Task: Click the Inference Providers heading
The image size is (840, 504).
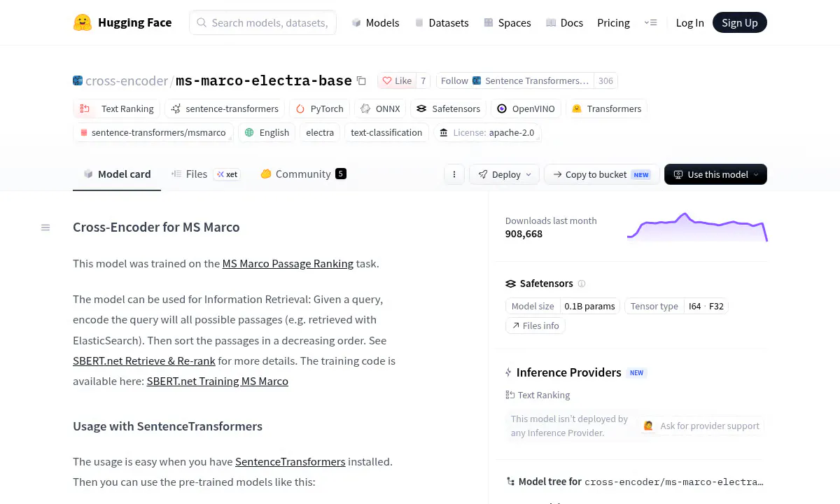Action: tap(568, 372)
